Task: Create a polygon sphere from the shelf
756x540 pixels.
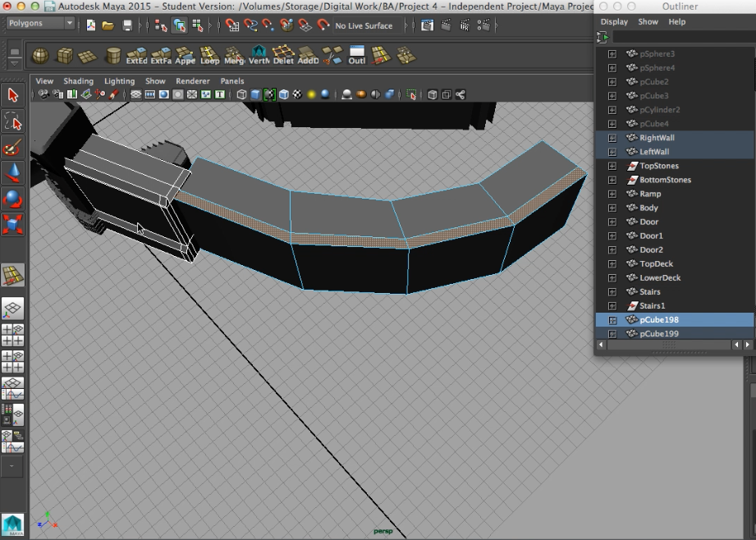Action: [x=39, y=56]
